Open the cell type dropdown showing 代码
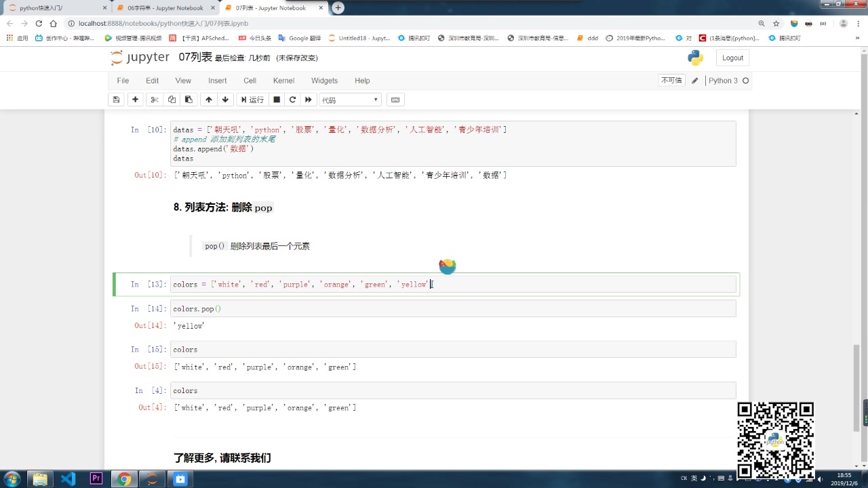The height and width of the screenshot is (488, 868). pos(350,100)
